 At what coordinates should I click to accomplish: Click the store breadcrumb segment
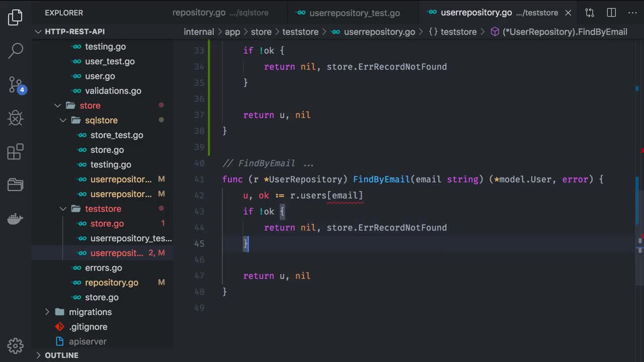point(261,32)
